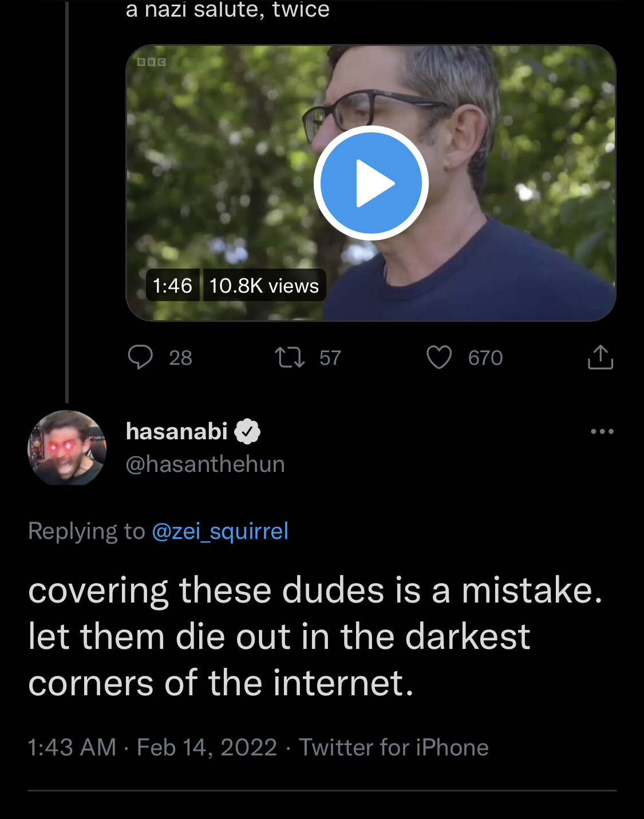644x819 pixels.
Task: Like the tweet with the heart icon
Action: tap(439, 357)
